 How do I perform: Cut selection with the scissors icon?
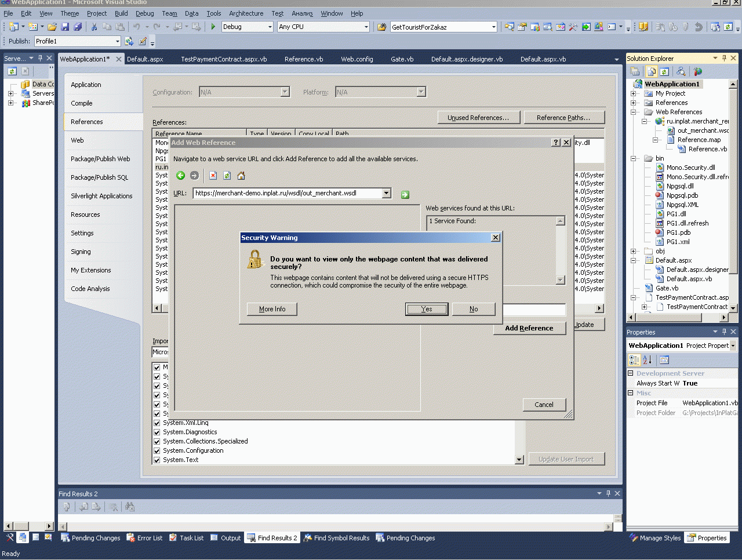point(94,27)
